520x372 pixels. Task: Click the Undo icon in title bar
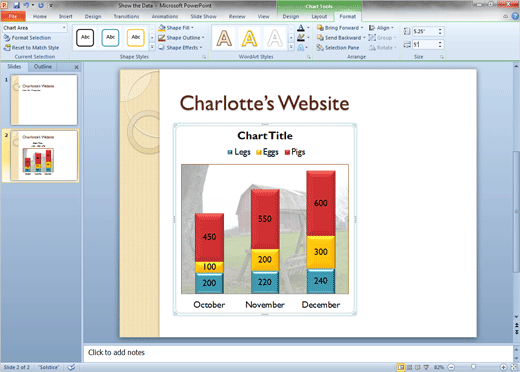(x=26, y=5)
